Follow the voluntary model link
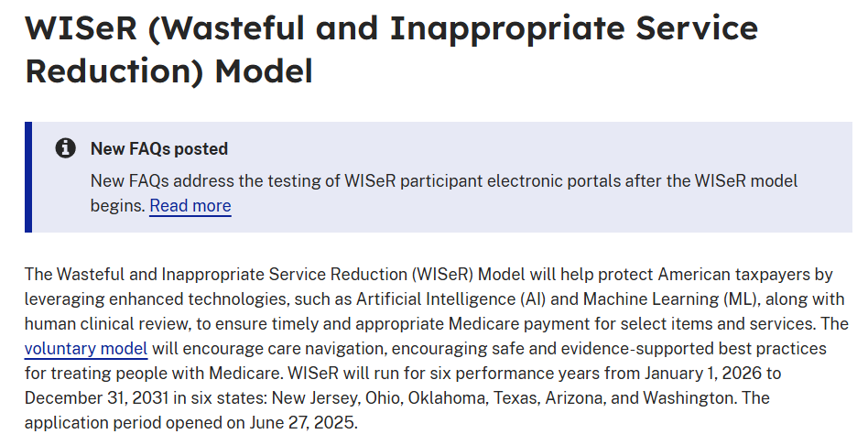 tap(86, 349)
